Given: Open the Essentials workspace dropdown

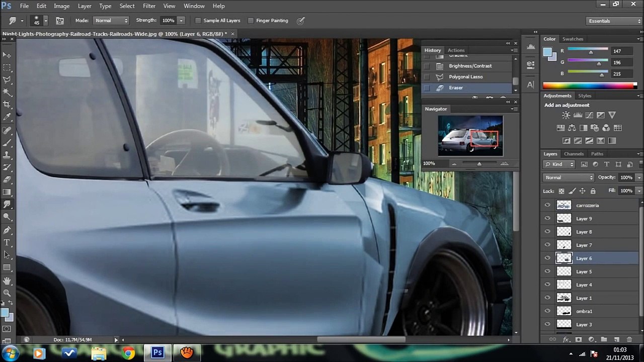Looking at the screenshot, I should pos(614,21).
